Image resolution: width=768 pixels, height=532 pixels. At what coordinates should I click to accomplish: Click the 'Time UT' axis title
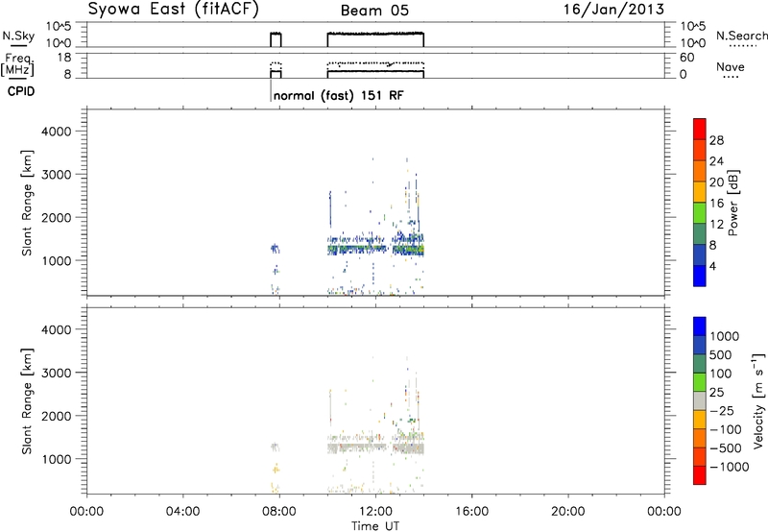coord(375,526)
